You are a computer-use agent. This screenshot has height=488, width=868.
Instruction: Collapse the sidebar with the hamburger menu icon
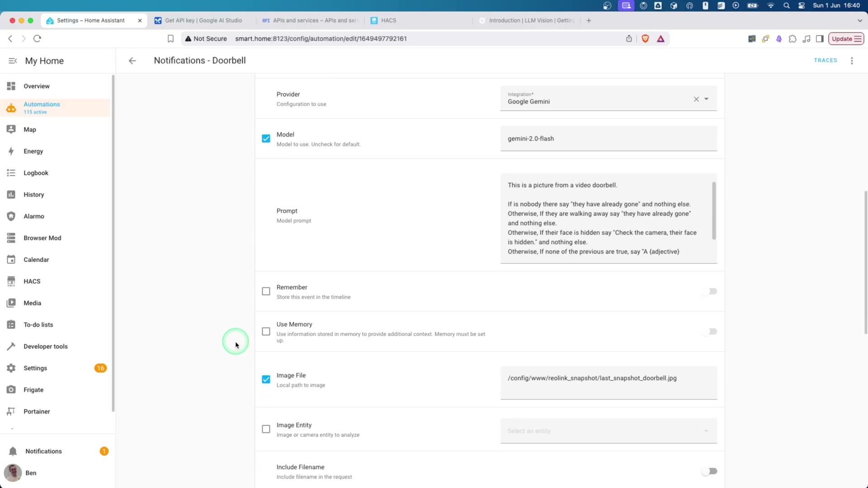[x=13, y=61]
